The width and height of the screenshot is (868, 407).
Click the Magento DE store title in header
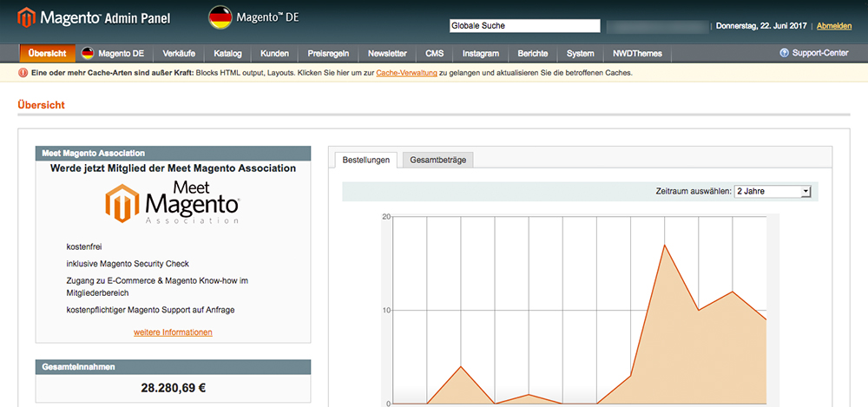(267, 17)
